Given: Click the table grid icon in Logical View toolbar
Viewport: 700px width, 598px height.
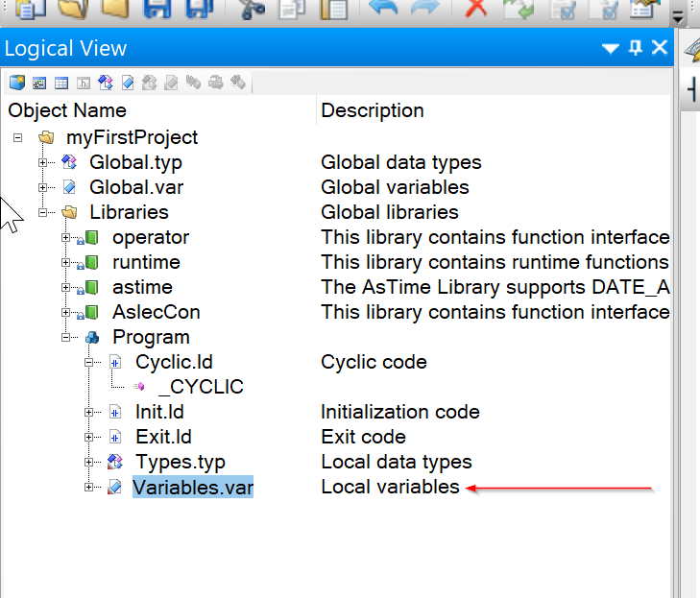Looking at the screenshot, I should pyautogui.click(x=61, y=83).
